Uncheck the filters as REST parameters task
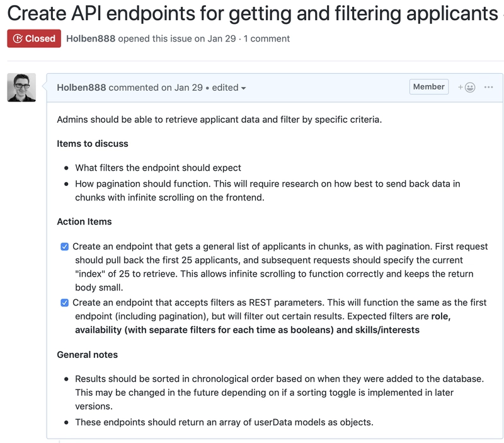Viewport: 504px width, 443px height. tap(65, 303)
